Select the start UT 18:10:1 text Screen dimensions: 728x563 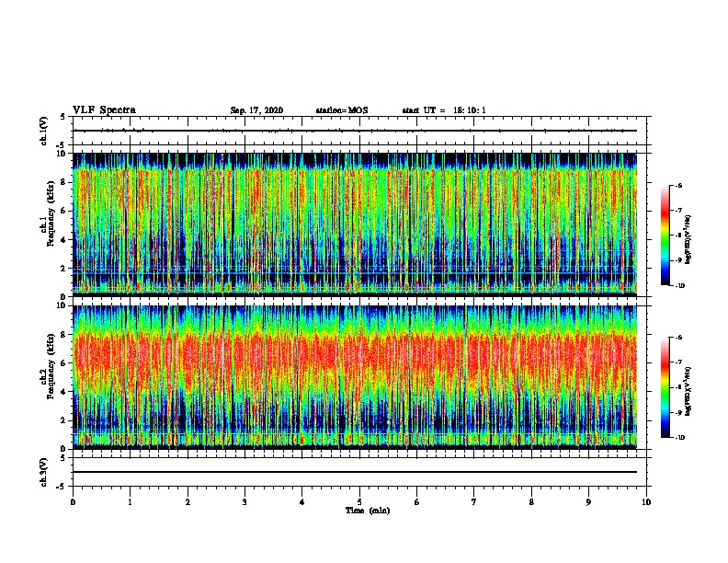tap(444, 110)
